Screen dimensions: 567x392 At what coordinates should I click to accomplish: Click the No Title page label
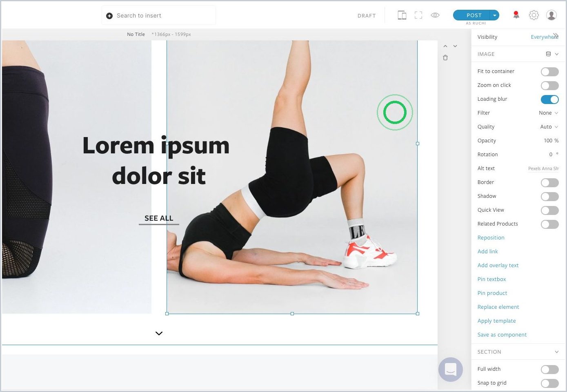tap(136, 34)
